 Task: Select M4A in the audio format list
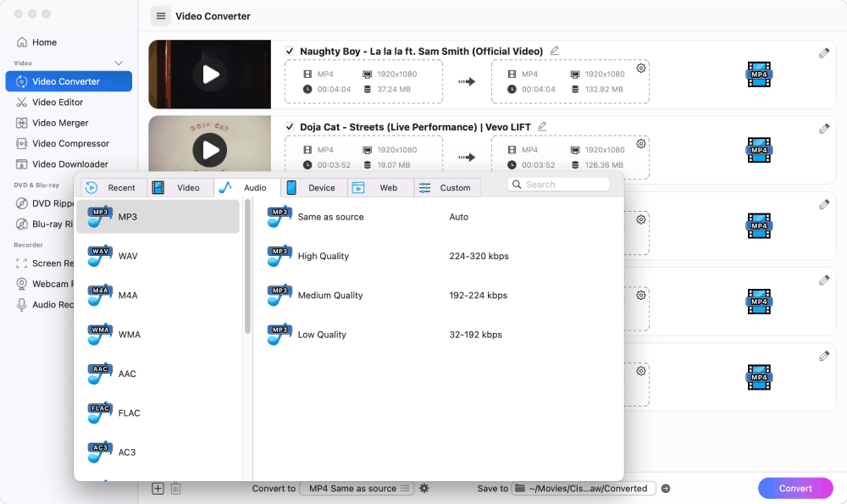pyautogui.click(x=158, y=296)
